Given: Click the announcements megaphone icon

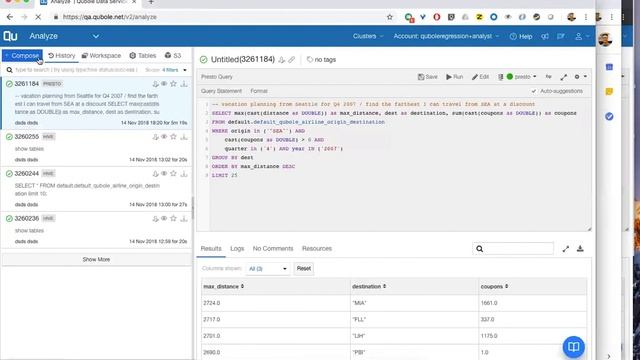Looking at the screenshot, I should (x=545, y=36).
